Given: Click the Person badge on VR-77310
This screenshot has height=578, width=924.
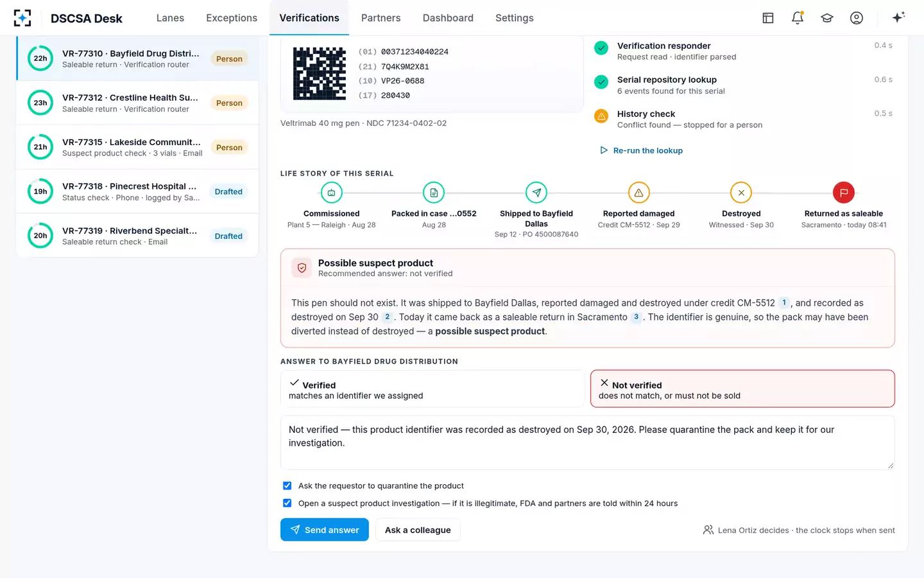Looking at the screenshot, I should (229, 58).
